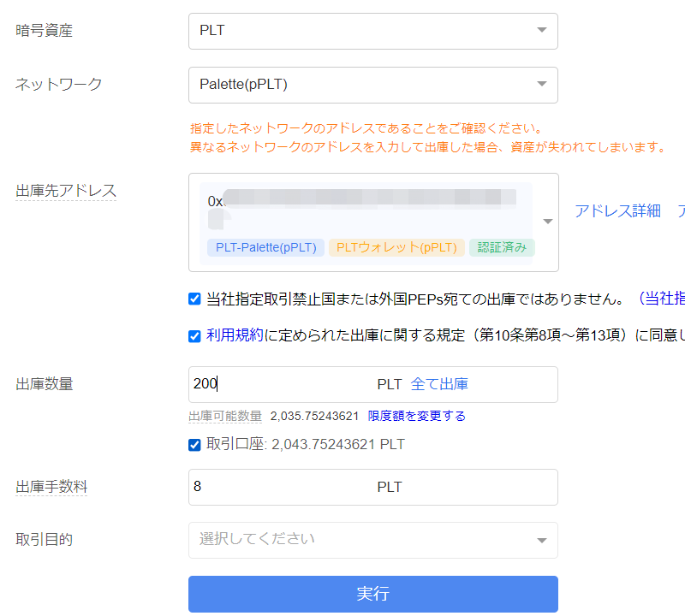
Task: Click the 出庫手数料 label
Action: [x=51, y=486]
